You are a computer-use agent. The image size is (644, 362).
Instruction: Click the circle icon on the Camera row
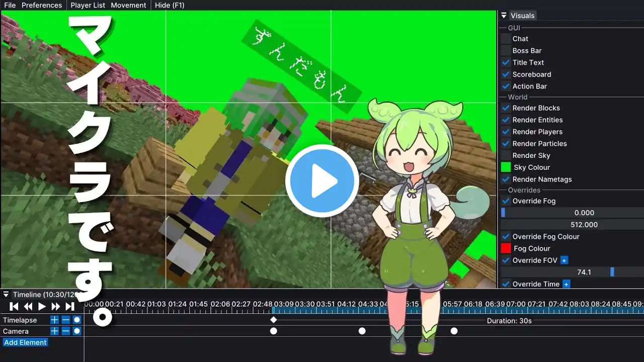(77, 331)
